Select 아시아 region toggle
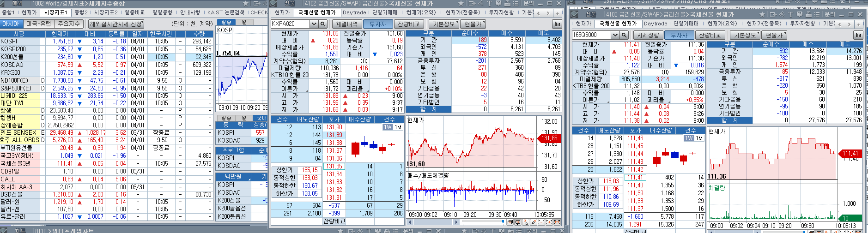 coord(11,24)
